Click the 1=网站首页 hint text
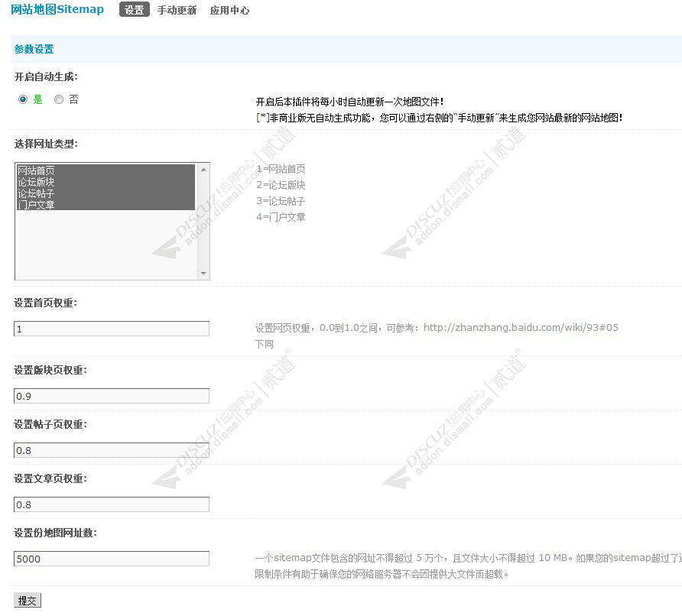Viewport: 682px width, 616px height. [x=281, y=169]
